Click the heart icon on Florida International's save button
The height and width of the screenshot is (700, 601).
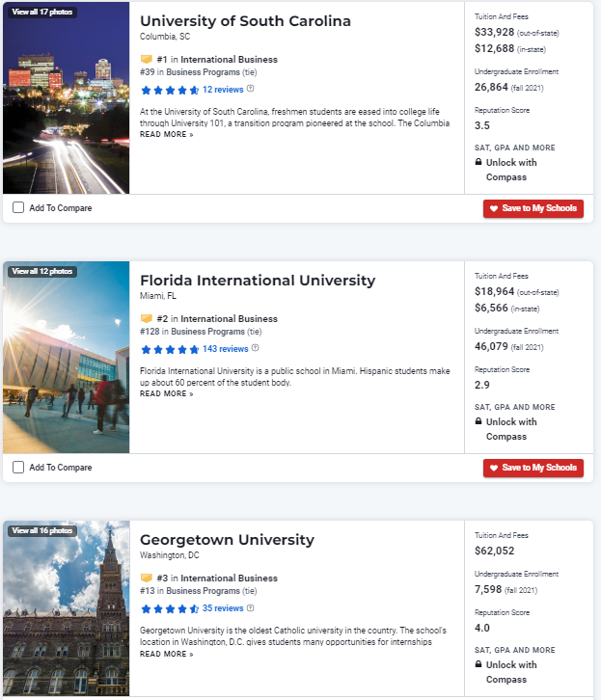[x=493, y=468]
